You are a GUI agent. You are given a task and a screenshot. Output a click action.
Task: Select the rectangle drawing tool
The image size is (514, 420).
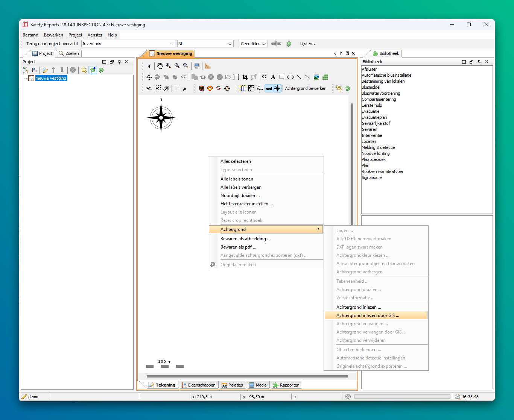(x=282, y=77)
